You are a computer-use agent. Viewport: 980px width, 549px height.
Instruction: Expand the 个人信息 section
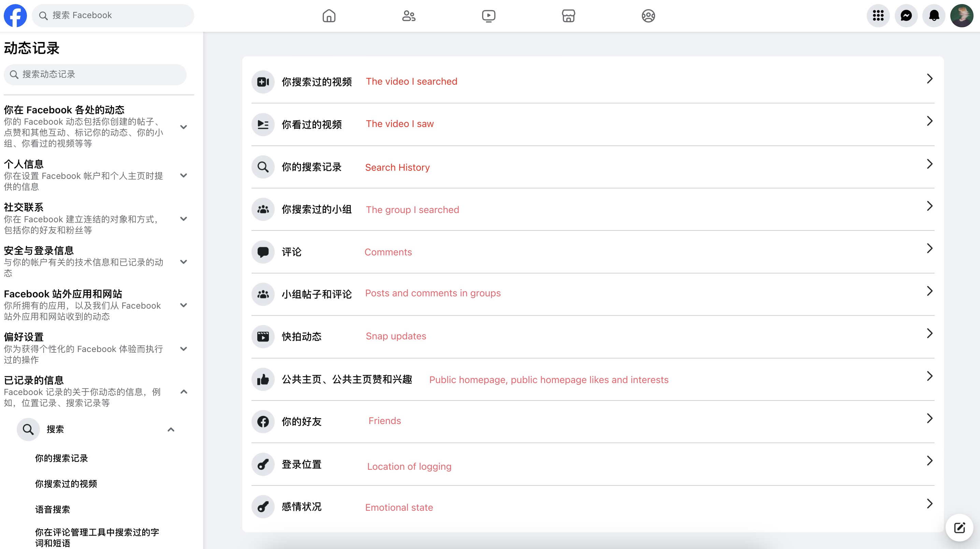click(x=184, y=175)
